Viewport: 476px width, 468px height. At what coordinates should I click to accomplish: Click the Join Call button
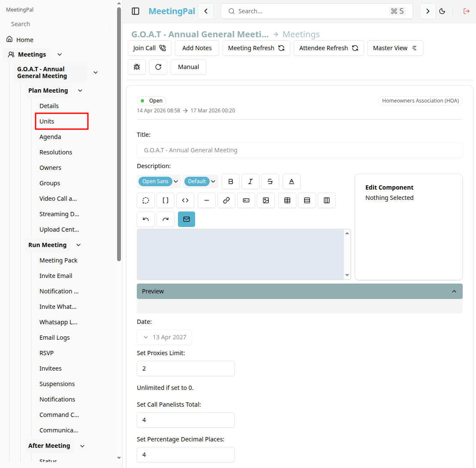tap(149, 48)
